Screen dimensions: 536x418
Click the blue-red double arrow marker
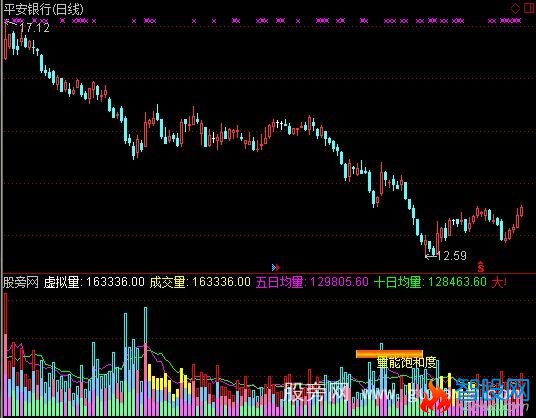click(276, 267)
